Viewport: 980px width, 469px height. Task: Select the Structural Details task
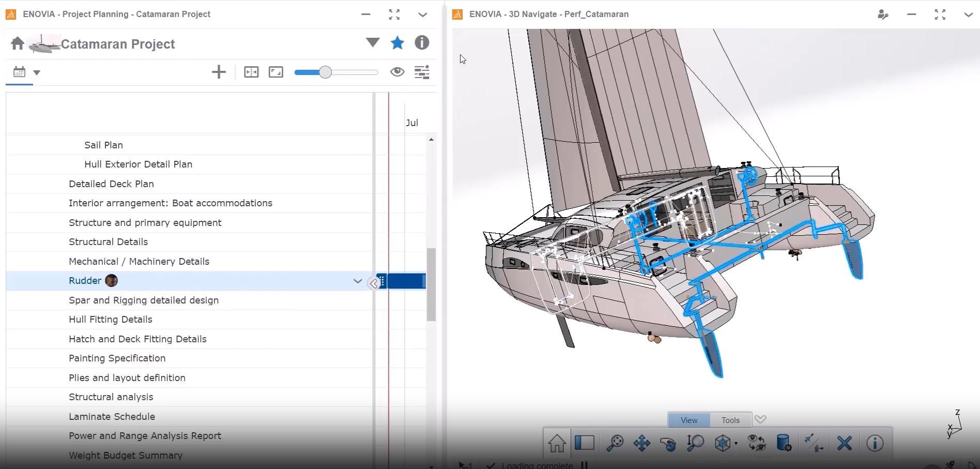(x=108, y=242)
